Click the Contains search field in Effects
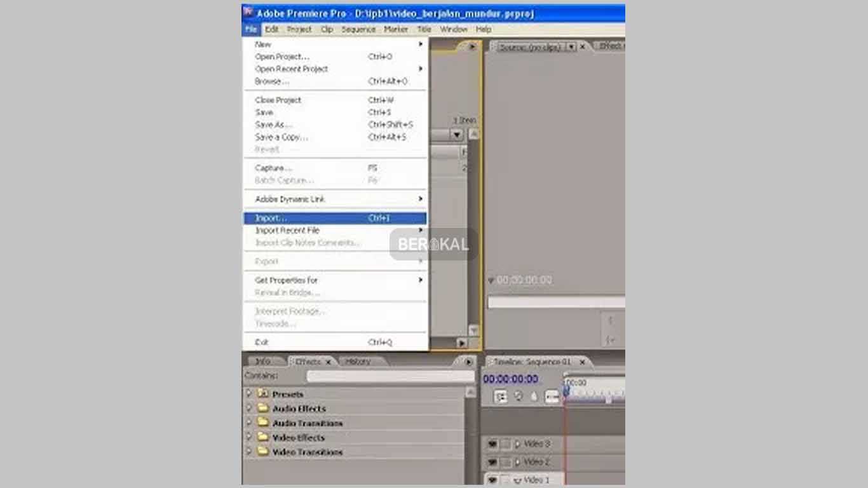Screen dimensions: 868x488 pyautogui.click(x=391, y=376)
